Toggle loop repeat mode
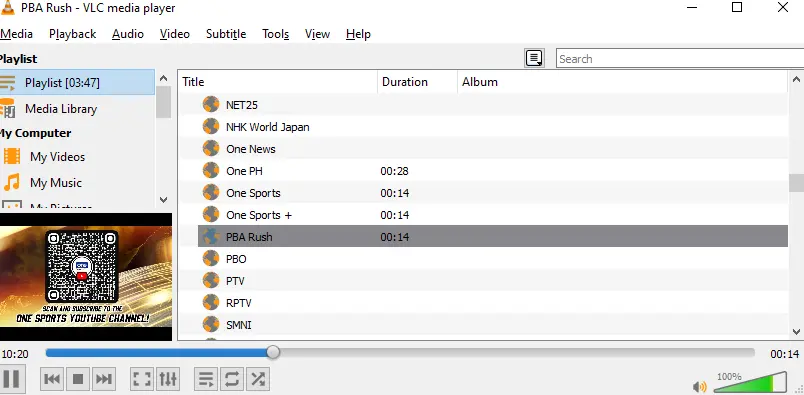The height and width of the screenshot is (395, 804). (x=232, y=379)
